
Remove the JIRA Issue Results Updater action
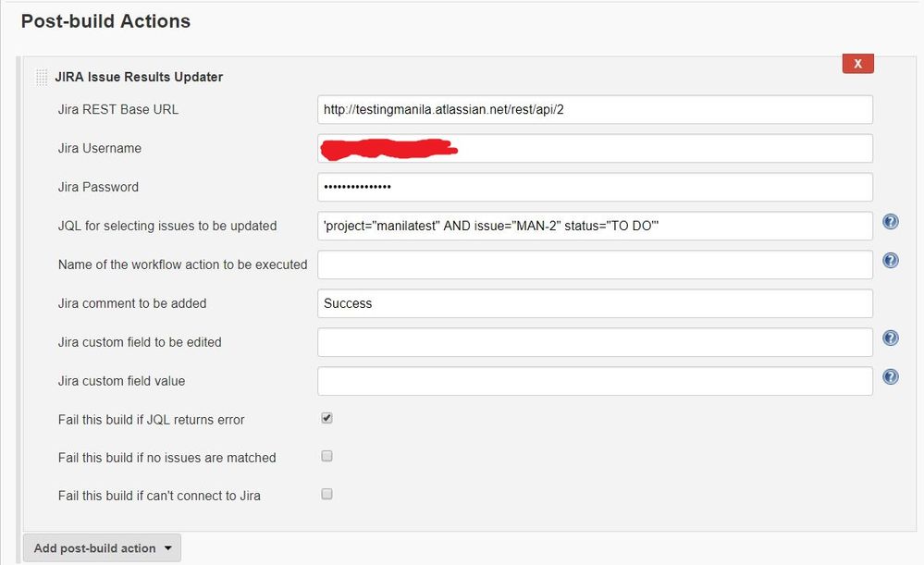pos(857,63)
